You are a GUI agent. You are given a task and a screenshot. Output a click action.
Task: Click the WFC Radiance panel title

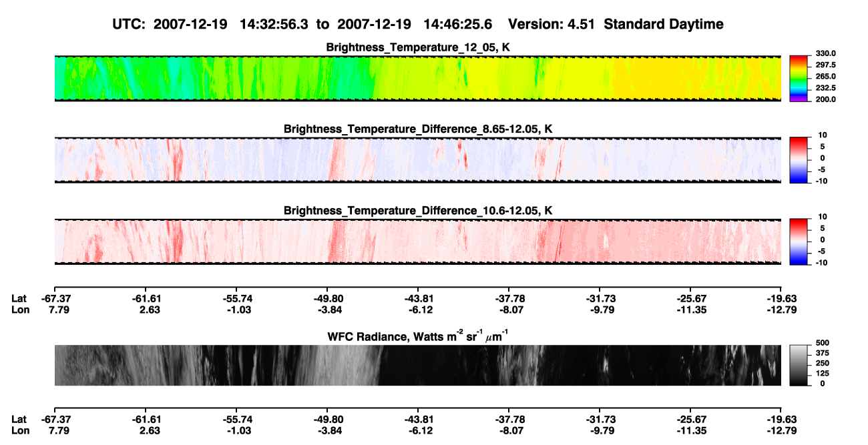click(418, 336)
